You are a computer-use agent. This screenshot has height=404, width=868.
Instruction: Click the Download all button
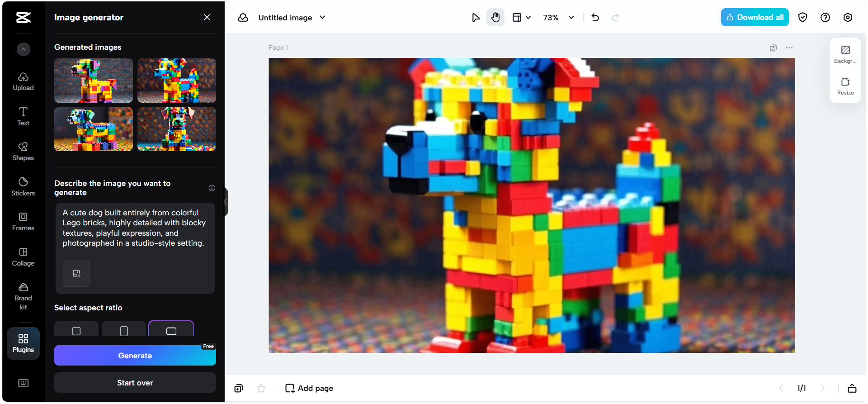point(755,17)
